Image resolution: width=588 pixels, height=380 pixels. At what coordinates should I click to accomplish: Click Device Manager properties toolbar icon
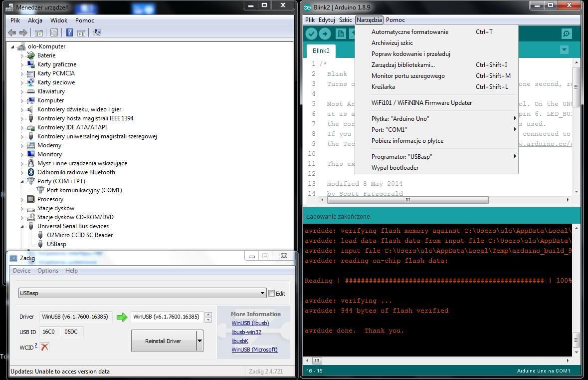click(54, 32)
